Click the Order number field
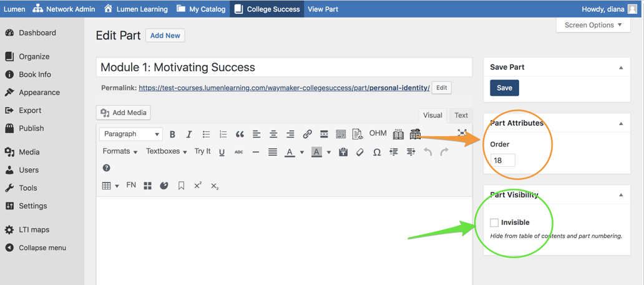This screenshot has height=285, width=644. [502, 161]
